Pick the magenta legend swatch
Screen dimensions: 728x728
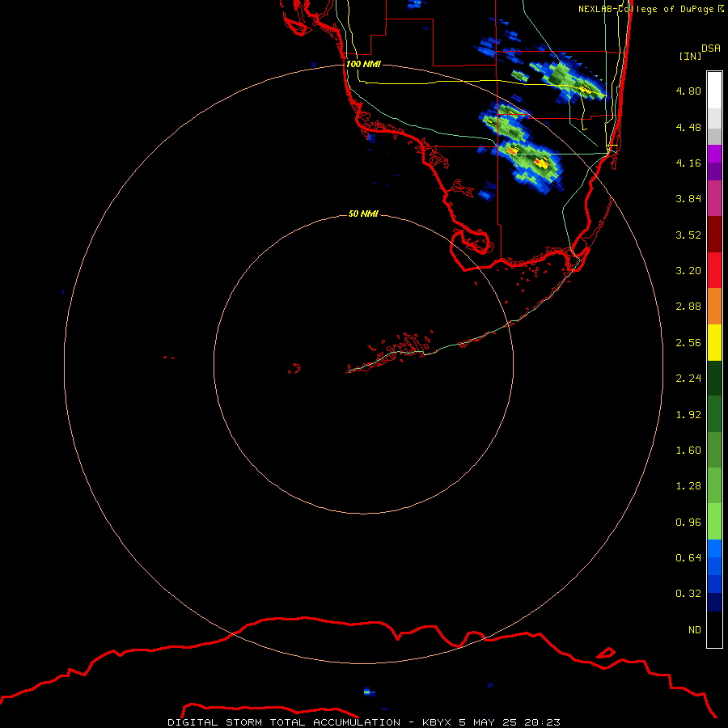pyautogui.click(x=714, y=154)
